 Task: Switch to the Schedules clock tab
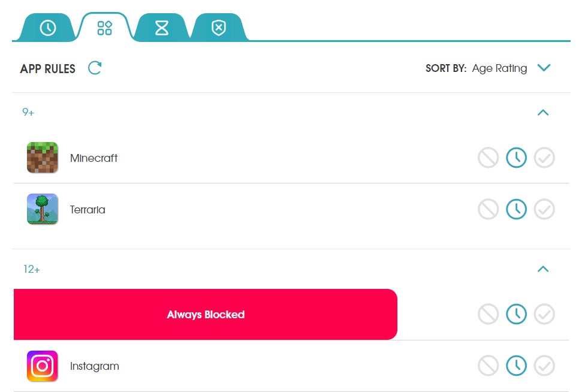[47, 27]
